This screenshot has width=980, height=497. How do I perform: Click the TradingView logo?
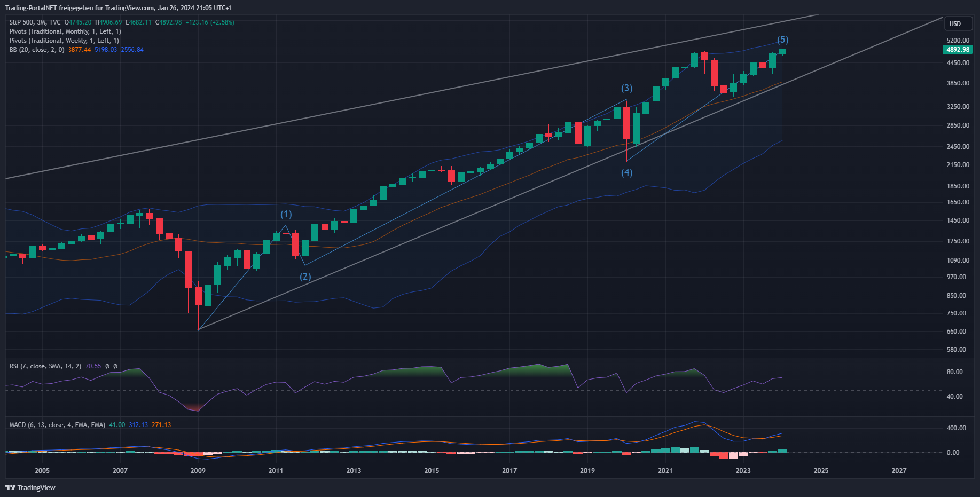(x=30, y=487)
